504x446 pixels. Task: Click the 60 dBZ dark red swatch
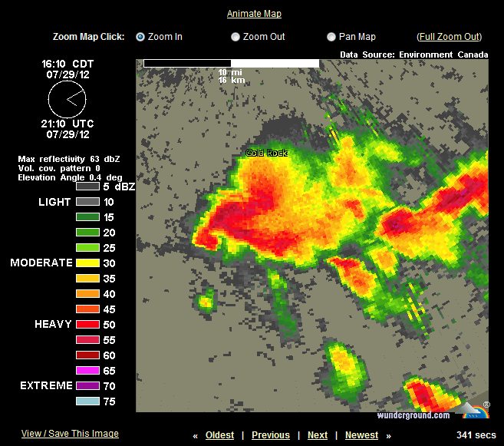pyautogui.click(x=87, y=355)
